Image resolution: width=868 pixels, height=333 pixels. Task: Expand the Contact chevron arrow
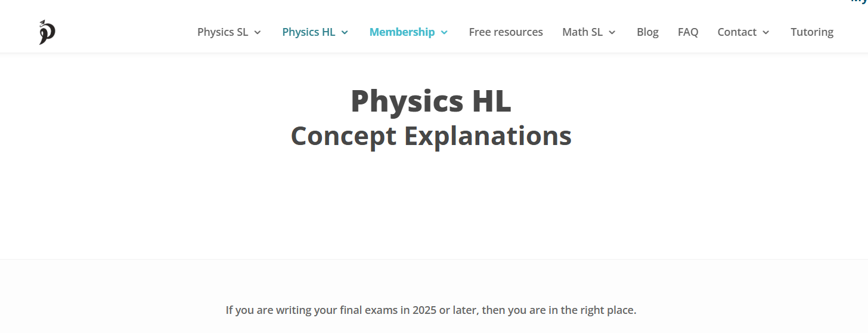coord(766,32)
